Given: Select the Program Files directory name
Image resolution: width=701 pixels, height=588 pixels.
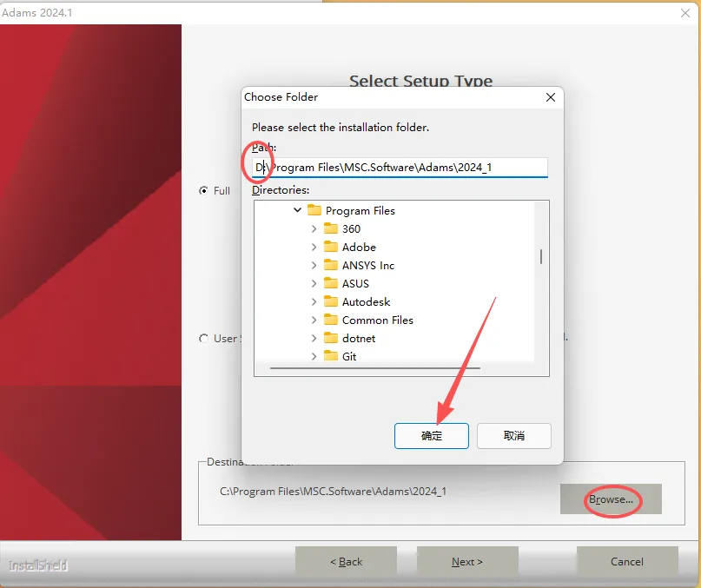Looking at the screenshot, I should coord(360,210).
